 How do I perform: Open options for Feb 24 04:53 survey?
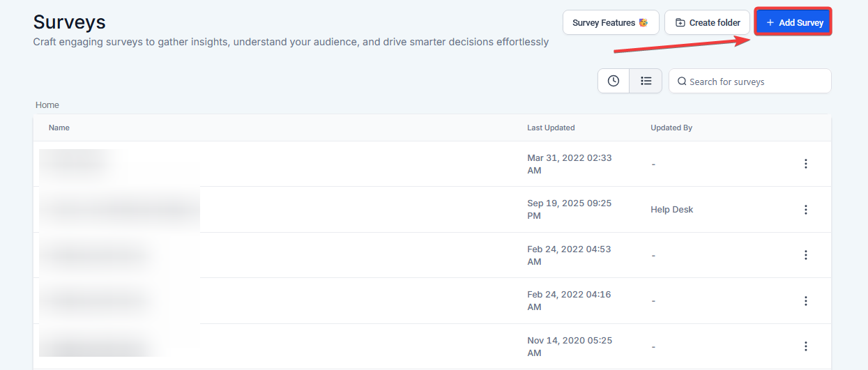806,255
